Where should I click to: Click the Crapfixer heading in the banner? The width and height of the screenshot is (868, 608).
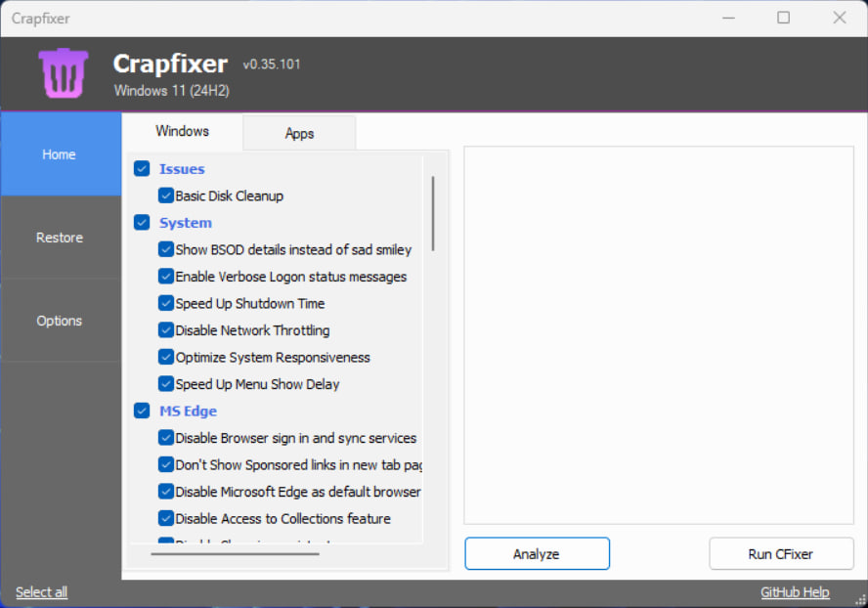pyautogui.click(x=170, y=65)
